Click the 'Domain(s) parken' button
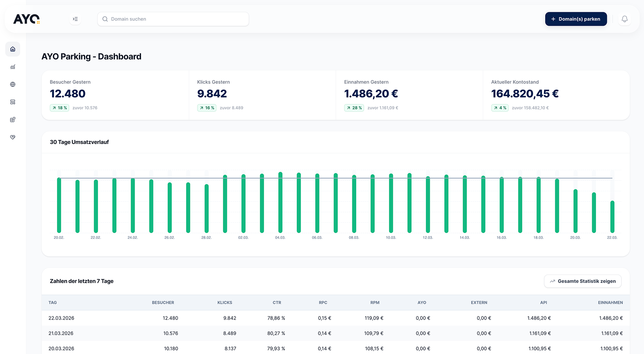Viewport: 644px width, 354px height. [576, 19]
